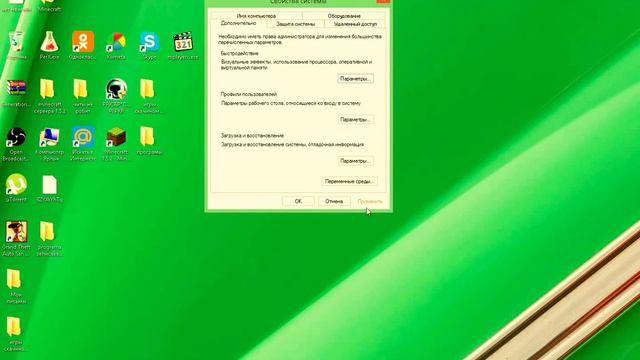Open the programa folder beside Grand Theft Auto

coord(47,231)
